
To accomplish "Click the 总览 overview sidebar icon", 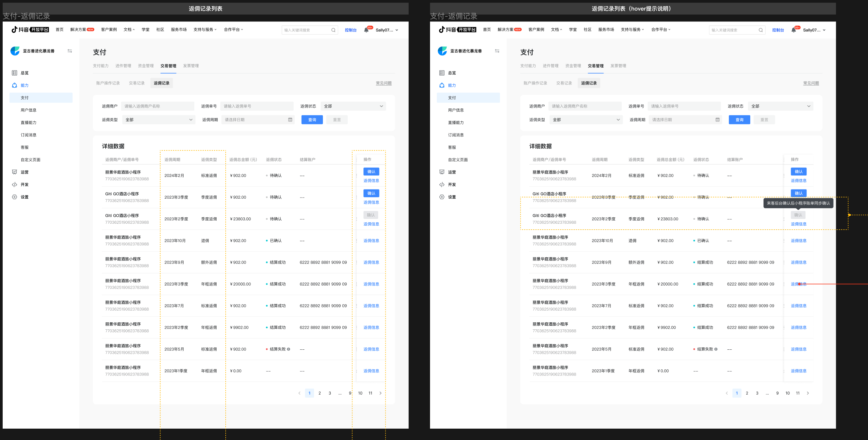I will tap(14, 73).
